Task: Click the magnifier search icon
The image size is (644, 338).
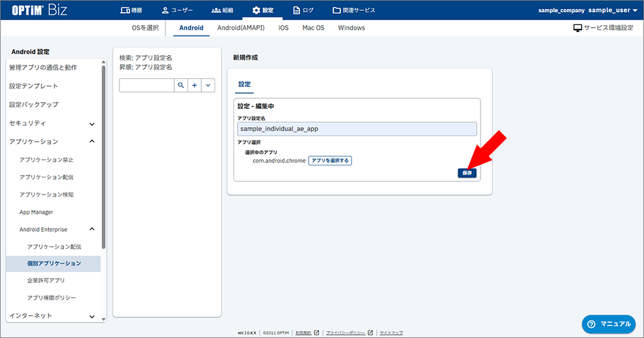Action: [x=180, y=86]
